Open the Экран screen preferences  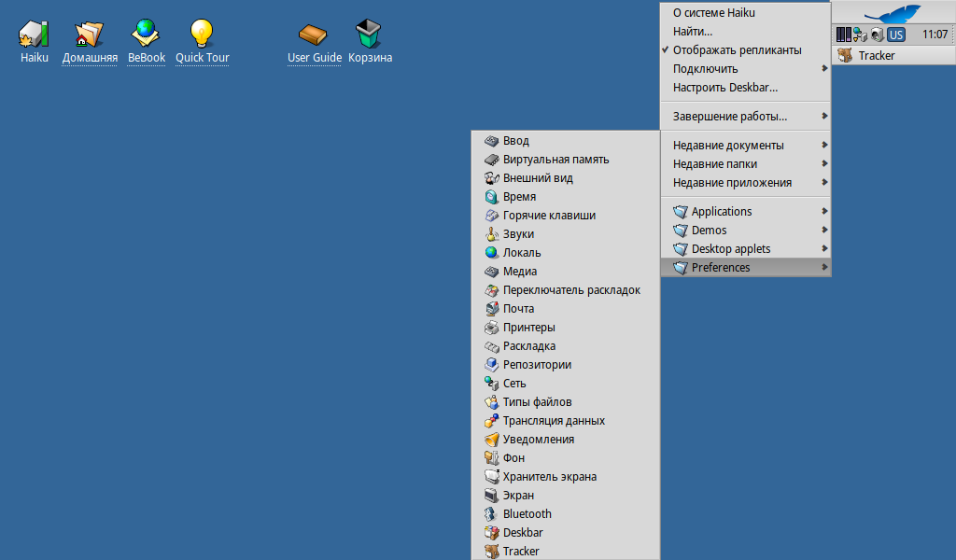(x=518, y=496)
